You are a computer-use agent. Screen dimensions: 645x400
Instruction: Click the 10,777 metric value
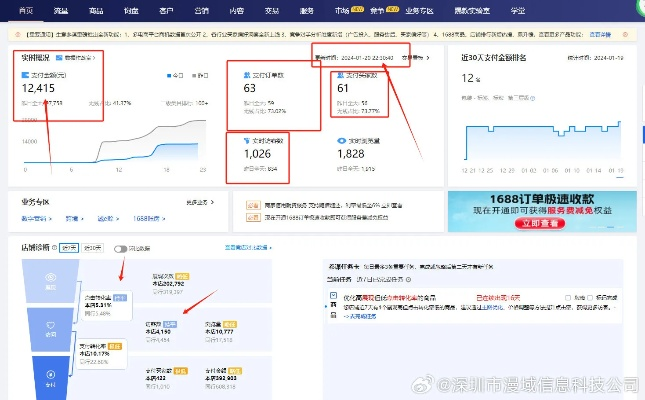tap(219, 331)
